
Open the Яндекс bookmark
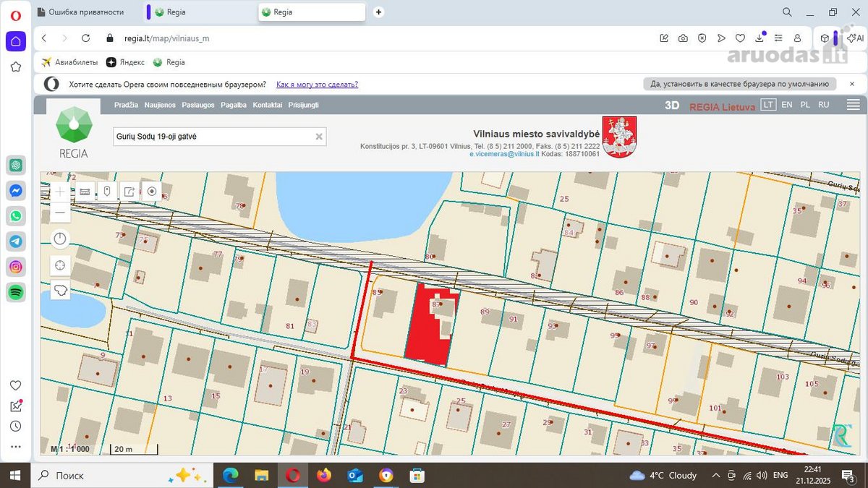[x=125, y=62]
